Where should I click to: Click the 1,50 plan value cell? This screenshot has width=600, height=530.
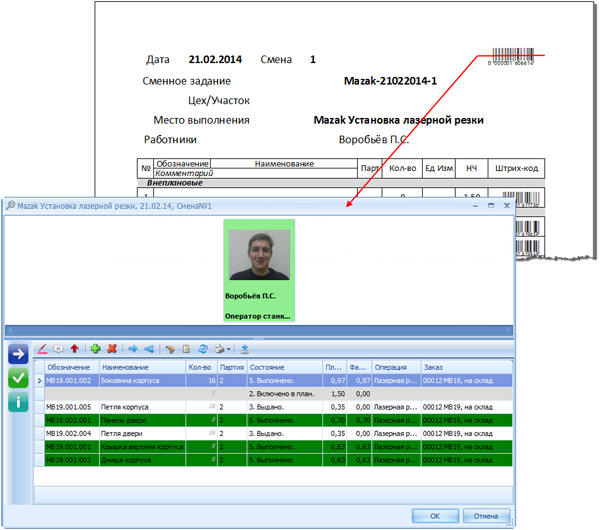pos(334,394)
